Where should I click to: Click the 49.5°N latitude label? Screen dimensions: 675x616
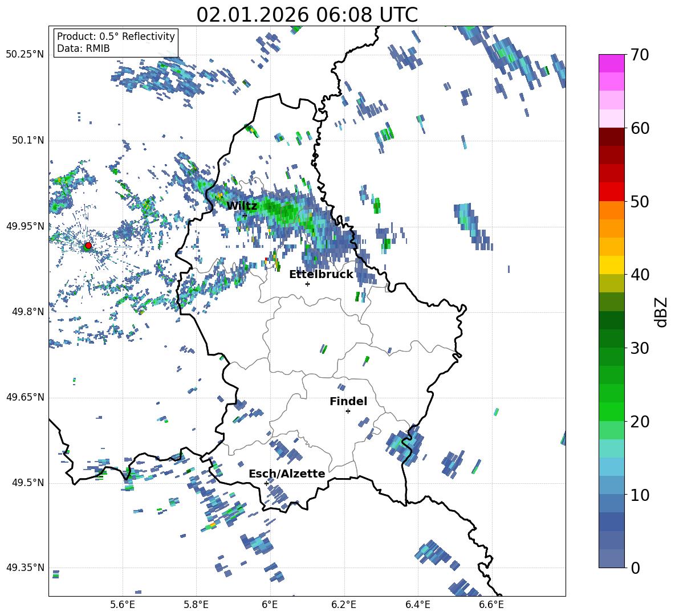tap(28, 483)
